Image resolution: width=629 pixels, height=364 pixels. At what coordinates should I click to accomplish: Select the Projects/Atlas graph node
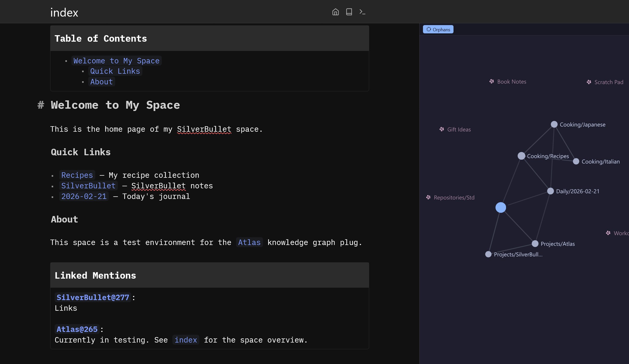coord(535,243)
